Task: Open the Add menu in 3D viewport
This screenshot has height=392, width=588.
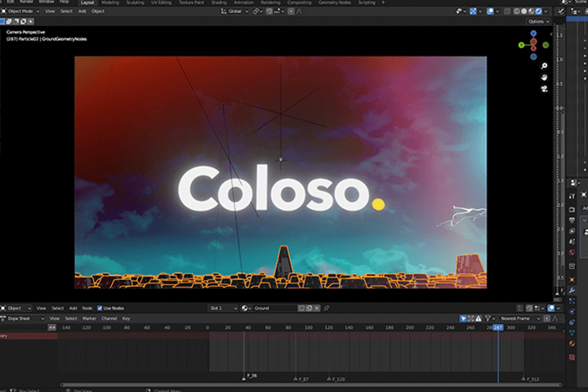Action: (x=82, y=11)
